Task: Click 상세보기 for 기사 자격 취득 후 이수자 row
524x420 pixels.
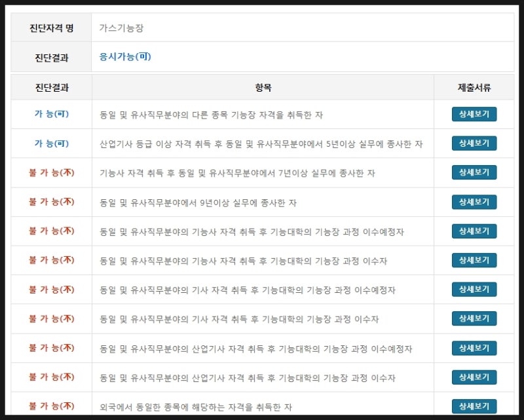Action: pyautogui.click(x=474, y=318)
